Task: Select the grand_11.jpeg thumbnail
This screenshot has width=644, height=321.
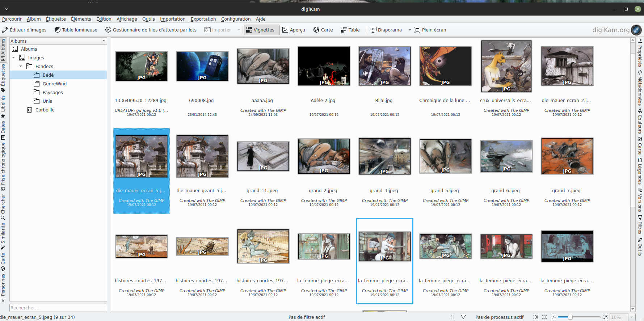Action: coord(263,156)
